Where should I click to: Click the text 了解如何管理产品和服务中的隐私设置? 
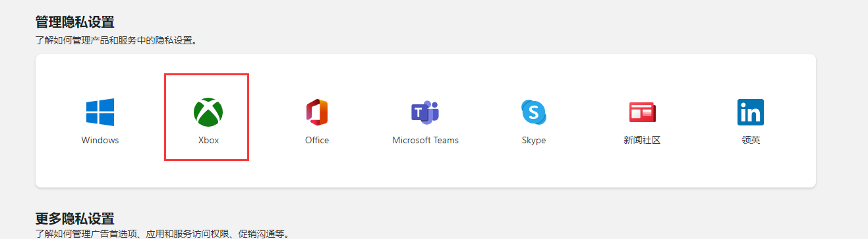(116, 41)
